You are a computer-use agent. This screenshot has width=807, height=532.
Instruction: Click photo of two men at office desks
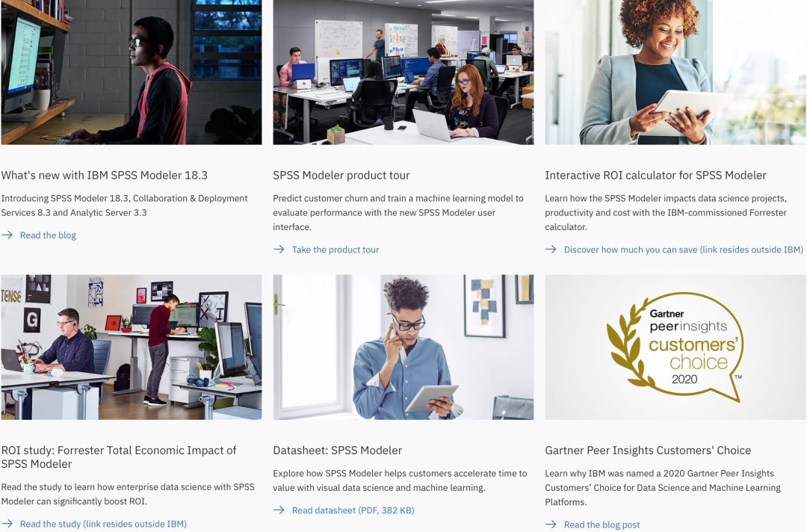click(132, 347)
